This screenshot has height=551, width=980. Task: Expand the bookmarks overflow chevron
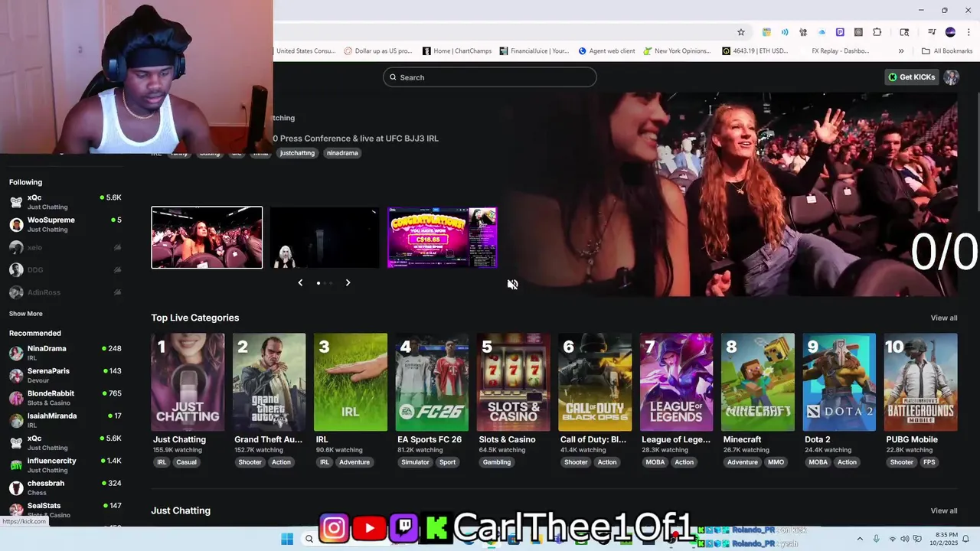click(901, 51)
